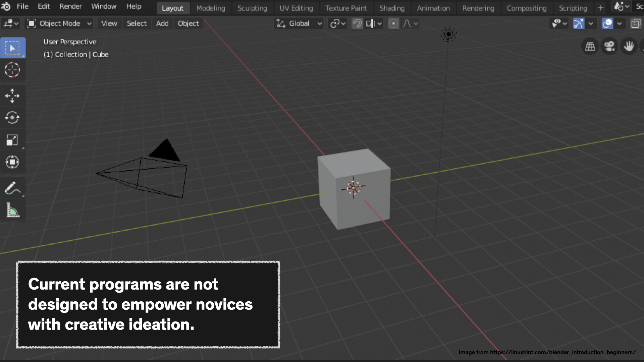This screenshot has height=362, width=644.
Task: Switch to Sculpting workspace tab
Action: [252, 8]
